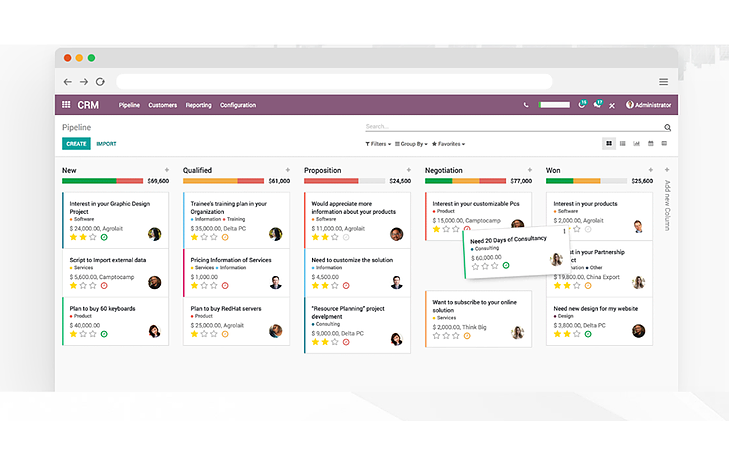Open the Configuration menu
The width and height of the screenshot is (729, 460).
(238, 105)
